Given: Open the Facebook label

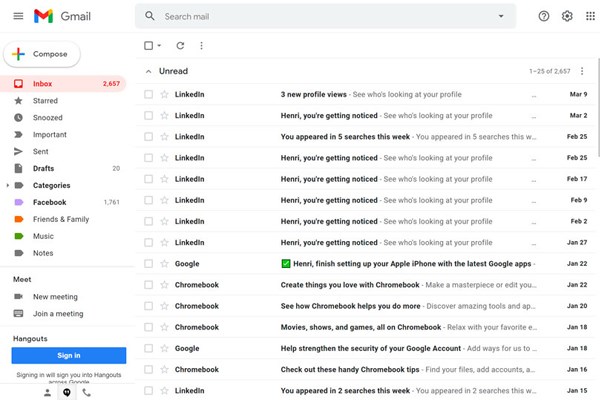Looking at the screenshot, I should coord(63,202).
